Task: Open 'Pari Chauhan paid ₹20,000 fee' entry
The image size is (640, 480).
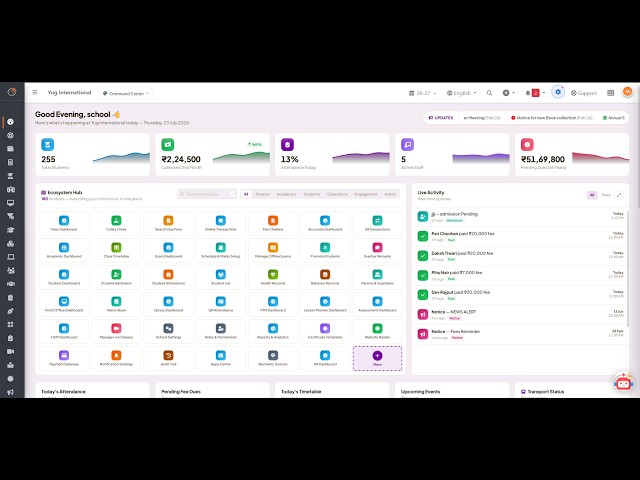Action: (x=520, y=236)
